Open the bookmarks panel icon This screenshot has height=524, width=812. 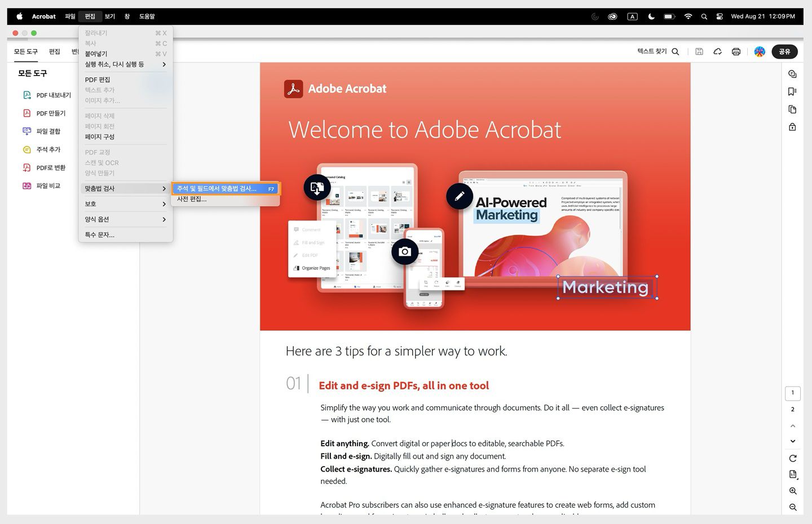click(792, 92)
